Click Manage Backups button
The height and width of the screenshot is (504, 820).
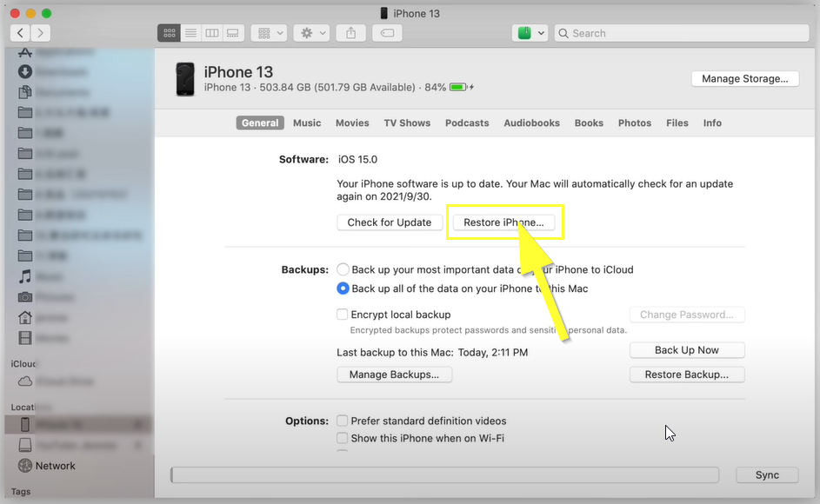click(x=394, y=375)
